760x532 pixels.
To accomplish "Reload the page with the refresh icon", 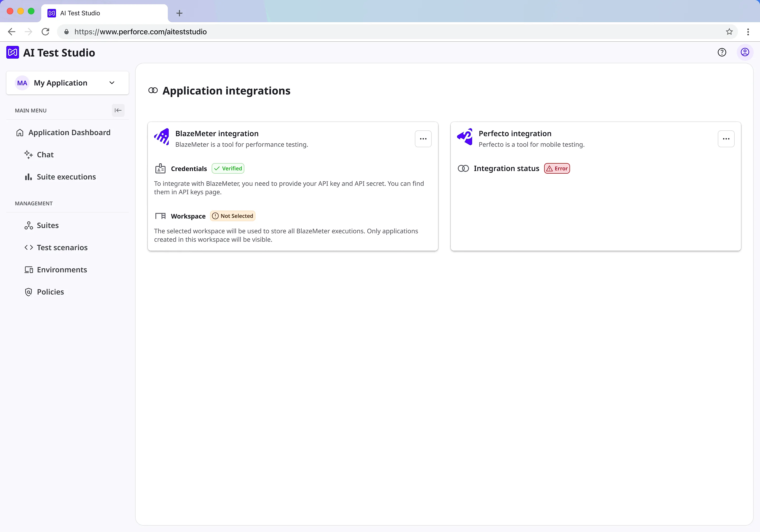I will pos(46,32).
